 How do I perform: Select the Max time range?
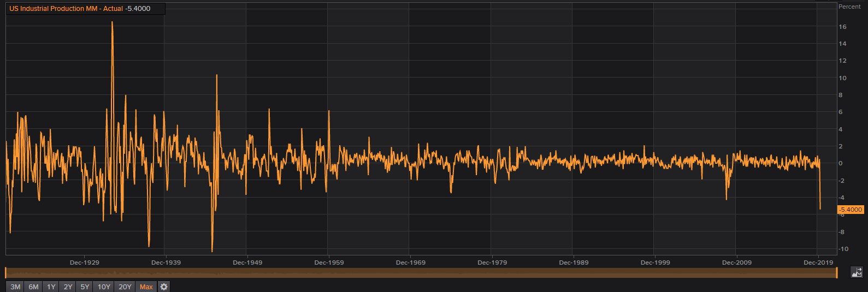[x=146, y=287]
